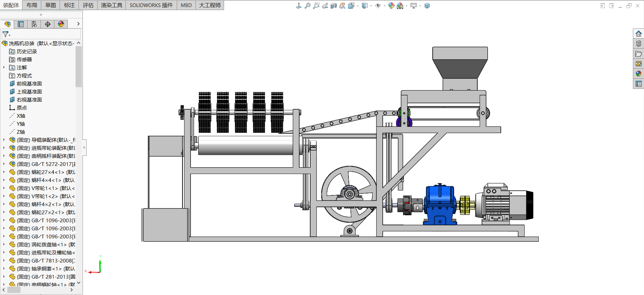
Task: Toggle the Hide/Show Items eye icon
Action: point(378,6)
